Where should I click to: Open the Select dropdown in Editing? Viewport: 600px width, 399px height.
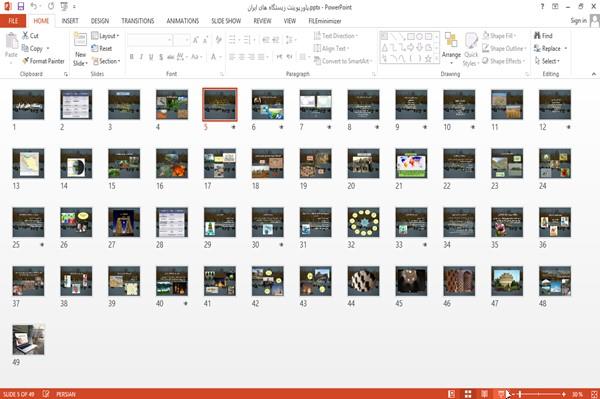coord(547,61)
